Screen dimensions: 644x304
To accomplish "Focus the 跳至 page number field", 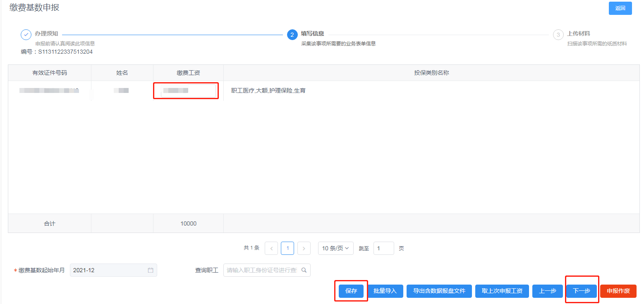I will (383, 248).
